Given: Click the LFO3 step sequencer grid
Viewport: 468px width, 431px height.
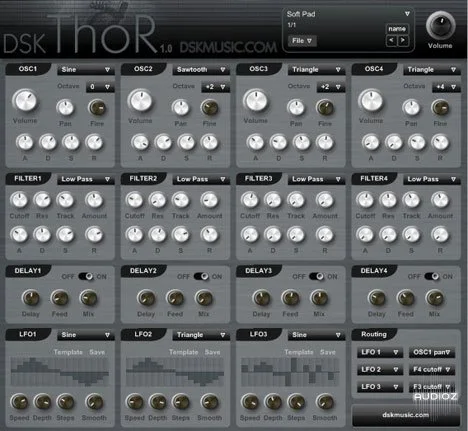Looking at the screenshot, I should pos(290,372).
